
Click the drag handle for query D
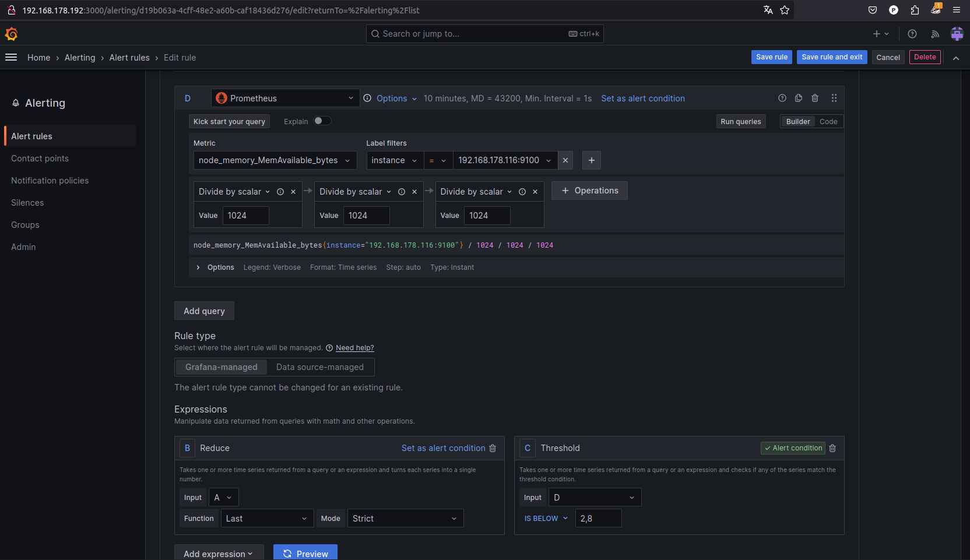834,98
